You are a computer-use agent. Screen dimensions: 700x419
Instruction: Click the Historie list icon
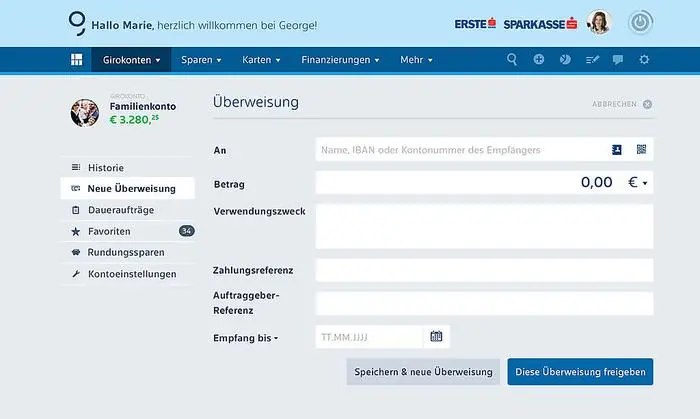click(x=76, y=167)
